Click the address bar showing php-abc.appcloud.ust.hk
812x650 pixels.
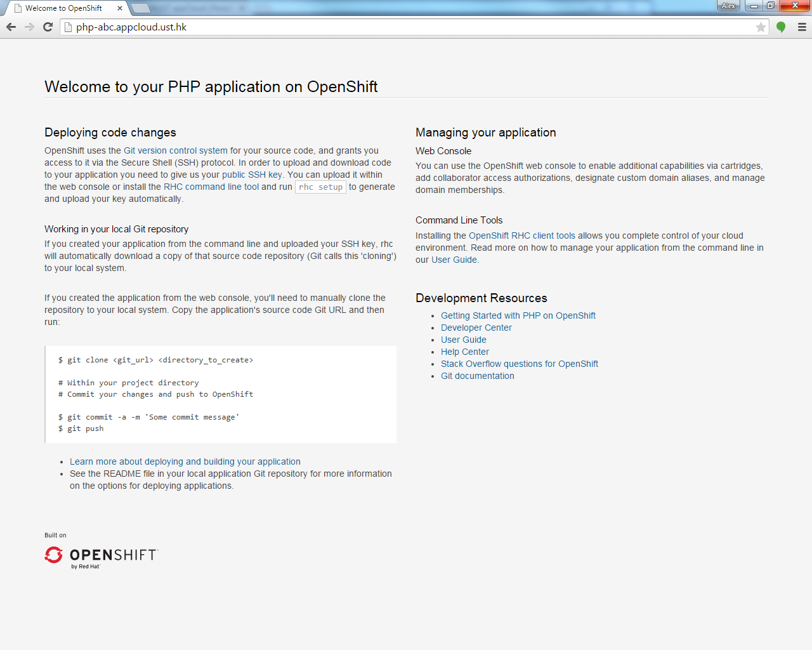coord(406,27)
